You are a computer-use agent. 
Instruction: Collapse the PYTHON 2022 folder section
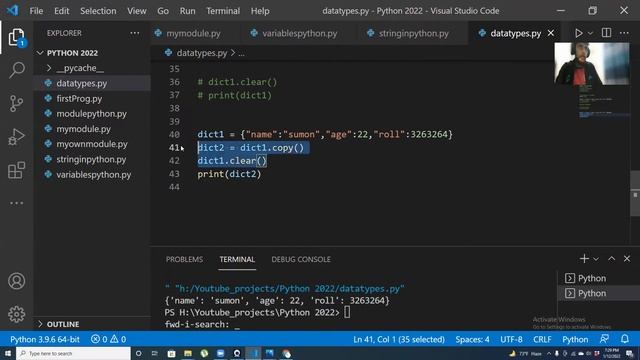[x=92, y=53]
